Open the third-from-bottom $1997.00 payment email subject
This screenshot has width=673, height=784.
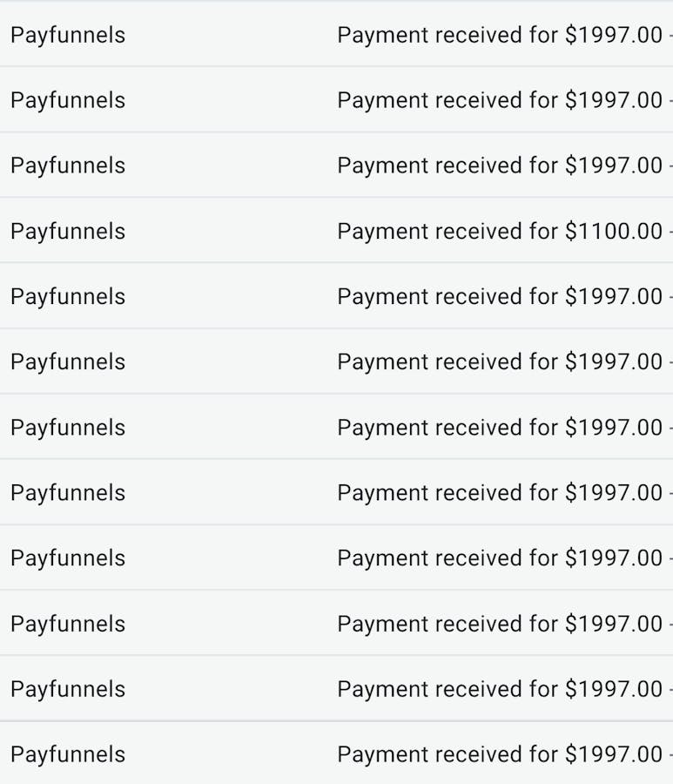tap(500, 624)
